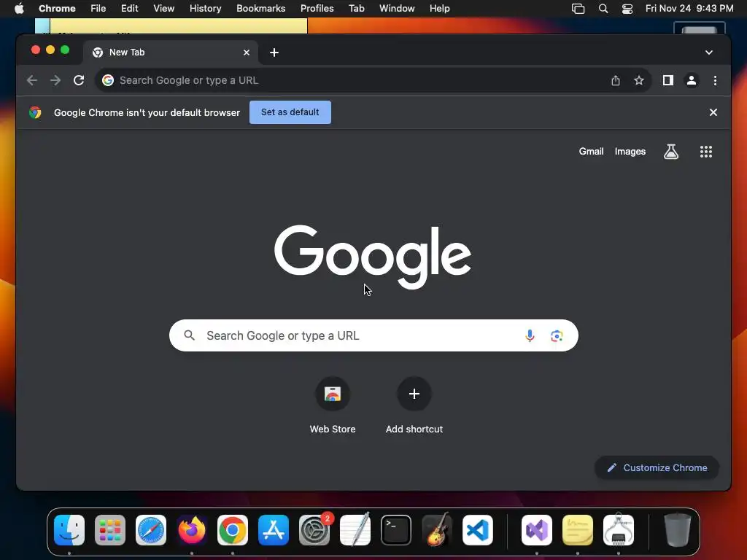Open Launchpad from the Dock
747x560 pixels.
[110, 530]
